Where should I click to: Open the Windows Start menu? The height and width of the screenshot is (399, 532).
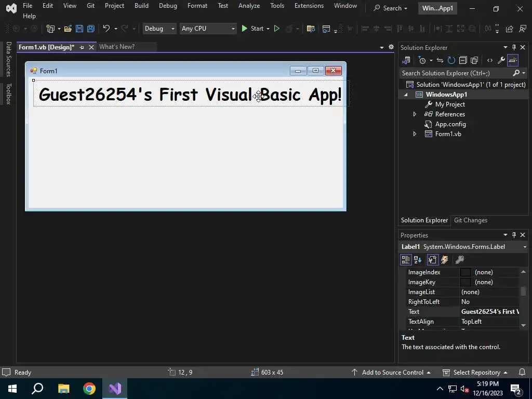click(12, 389)
